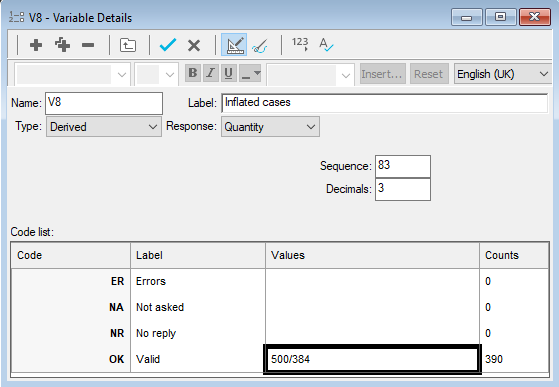Toggle bold formatting
Image resolution: width=559 pixels, height=387 pixels.
click(x=193, y=73)
